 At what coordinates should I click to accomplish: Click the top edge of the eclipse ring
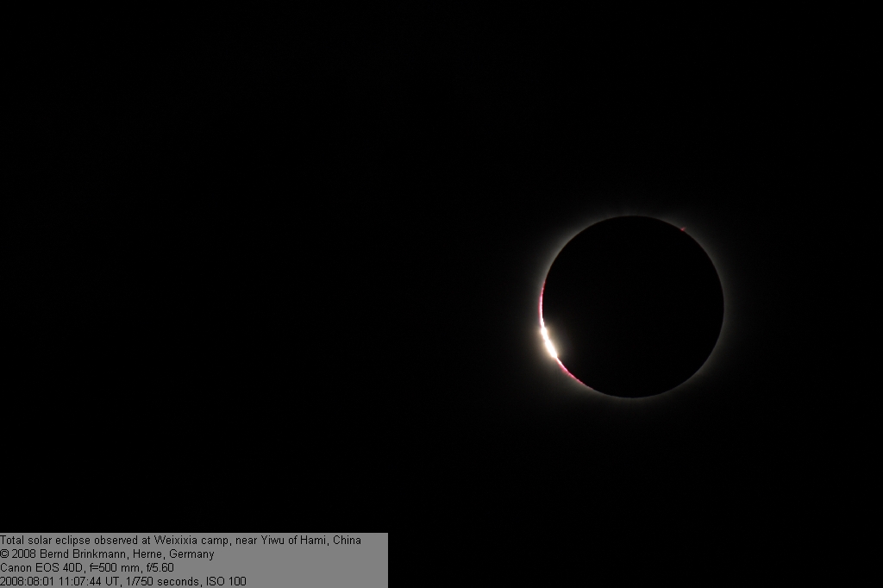click(633, 215)
